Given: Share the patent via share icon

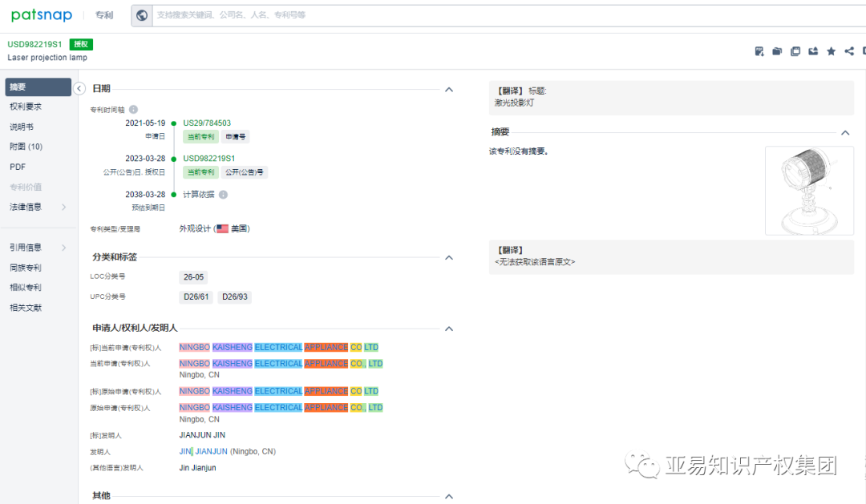Looking at the screenshot, I should (849, 51).
